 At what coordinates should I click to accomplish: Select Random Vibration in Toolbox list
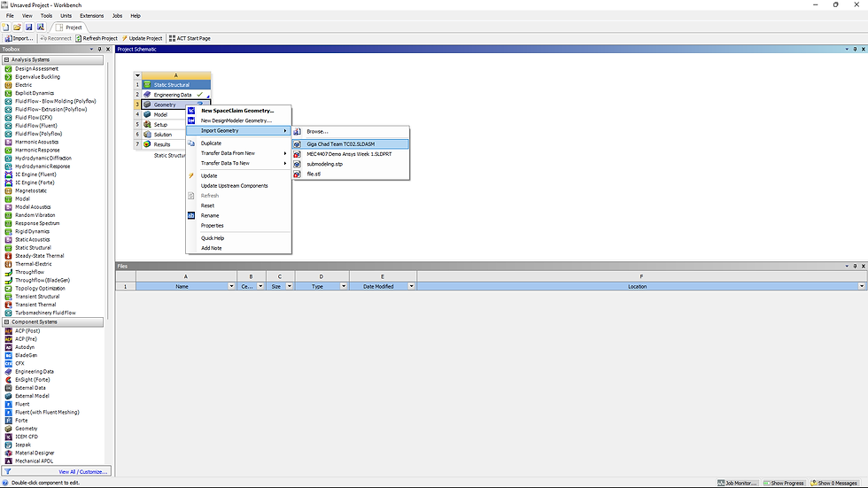(35, 215)
